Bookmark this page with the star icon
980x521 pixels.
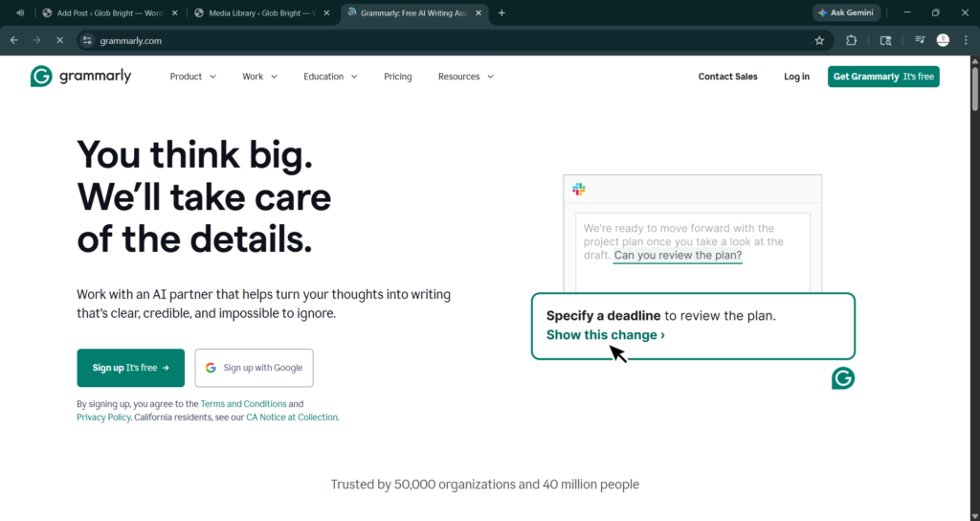(x=819, y=40)
